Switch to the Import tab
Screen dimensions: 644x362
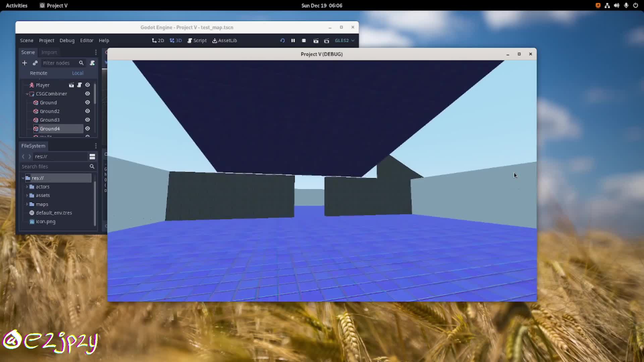click(49, 52)
